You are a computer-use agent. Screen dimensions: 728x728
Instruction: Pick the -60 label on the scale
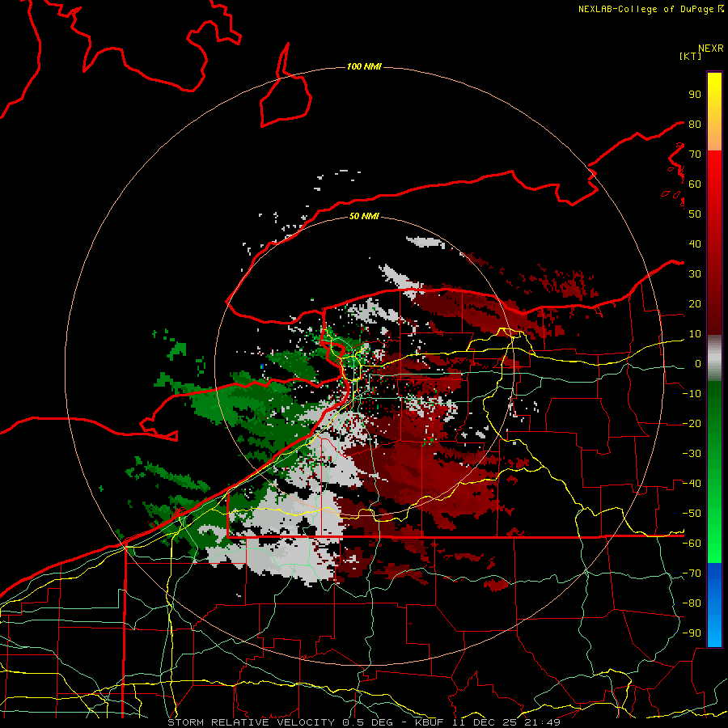point(692,544)
